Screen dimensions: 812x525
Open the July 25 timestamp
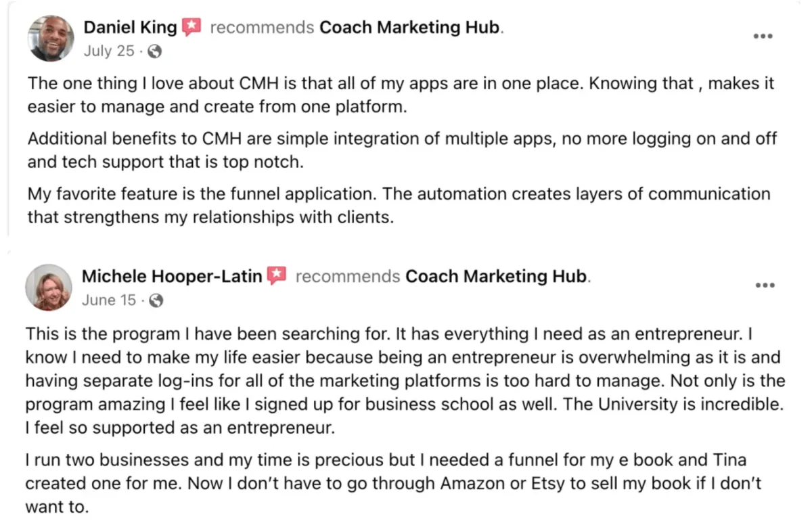click(109, 51)
